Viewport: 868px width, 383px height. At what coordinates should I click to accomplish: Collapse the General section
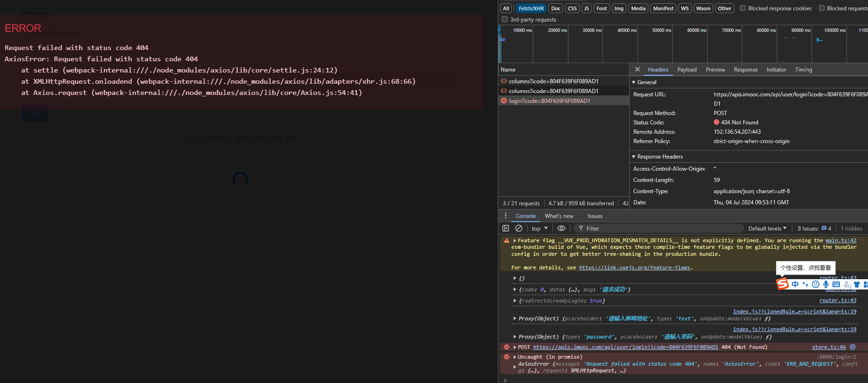click(x=634, y=82)
